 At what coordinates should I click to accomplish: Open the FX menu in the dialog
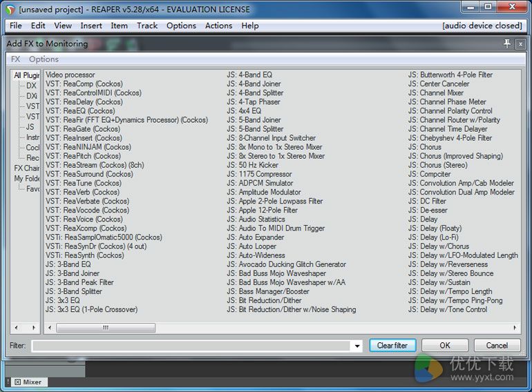(x=16, y=59)
